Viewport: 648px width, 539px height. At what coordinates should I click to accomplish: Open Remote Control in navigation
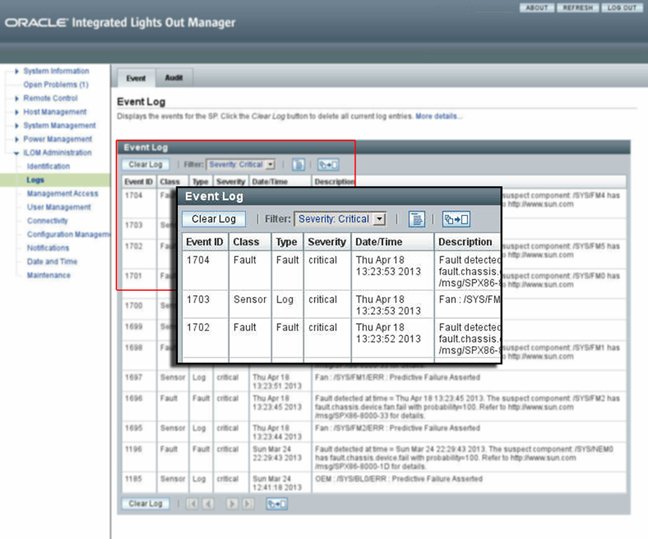[50, 98]
